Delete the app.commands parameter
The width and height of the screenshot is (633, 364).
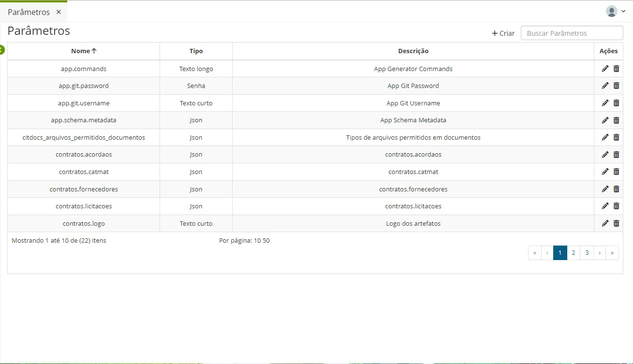[616, 69]
